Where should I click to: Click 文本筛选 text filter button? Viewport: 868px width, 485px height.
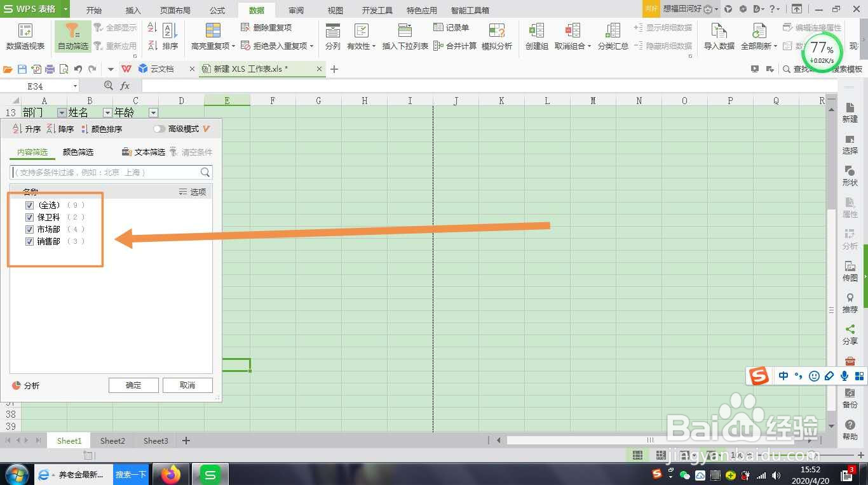click(144, 152)
